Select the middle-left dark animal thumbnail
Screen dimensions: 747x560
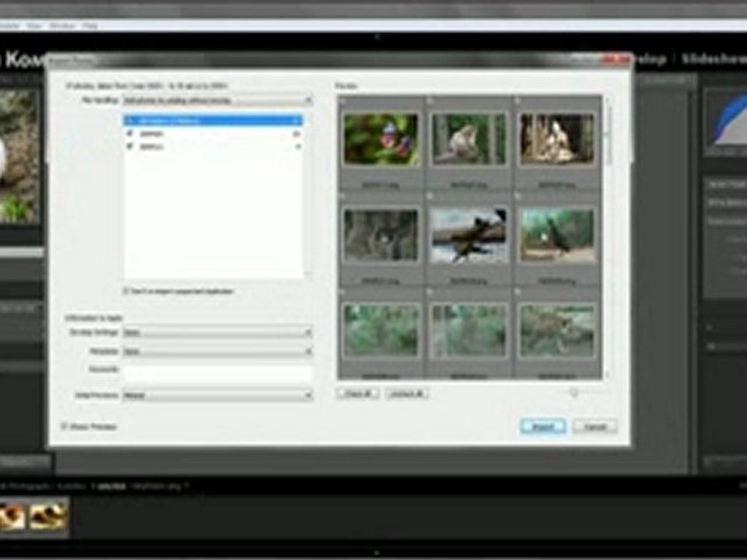point(381,235)
